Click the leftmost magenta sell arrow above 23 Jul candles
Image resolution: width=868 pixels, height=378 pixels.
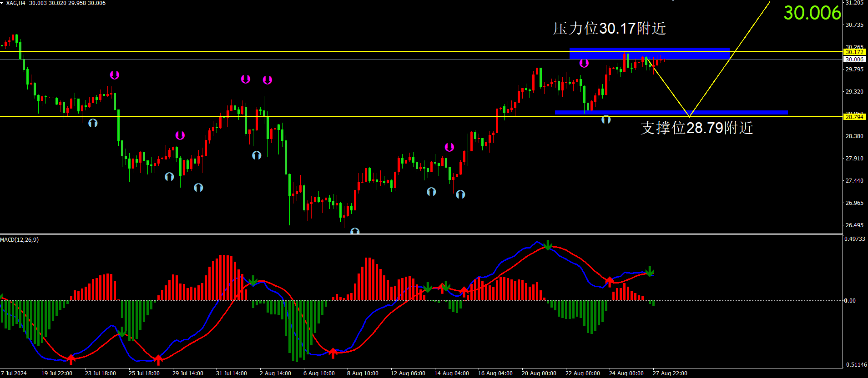click(114, 75)
